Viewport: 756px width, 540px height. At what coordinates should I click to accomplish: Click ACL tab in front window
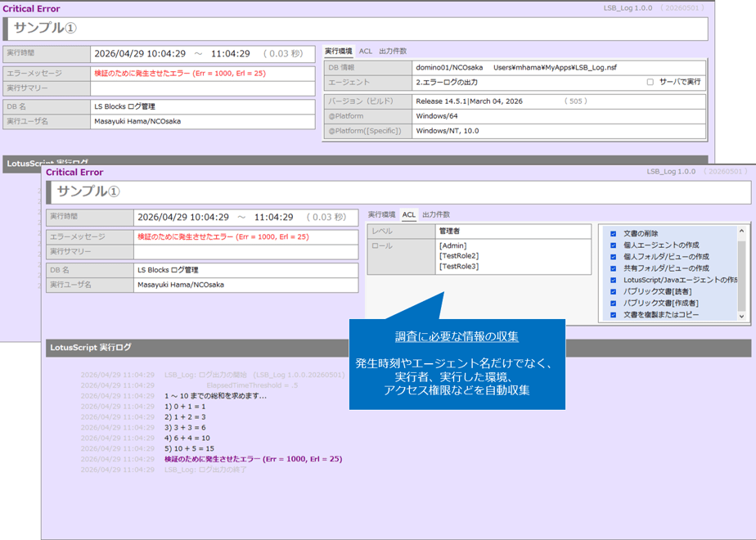(409, 214)
